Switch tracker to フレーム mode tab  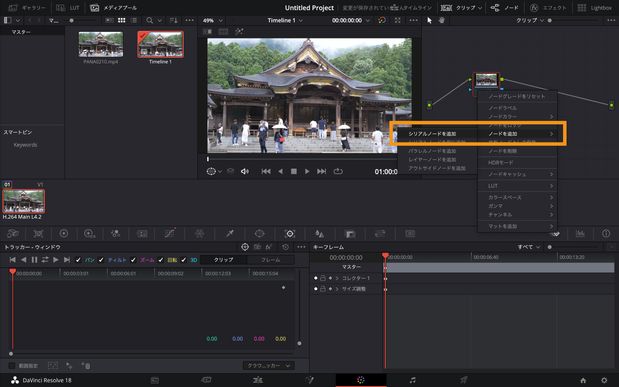pyautogui.click(x=270, y=260)
